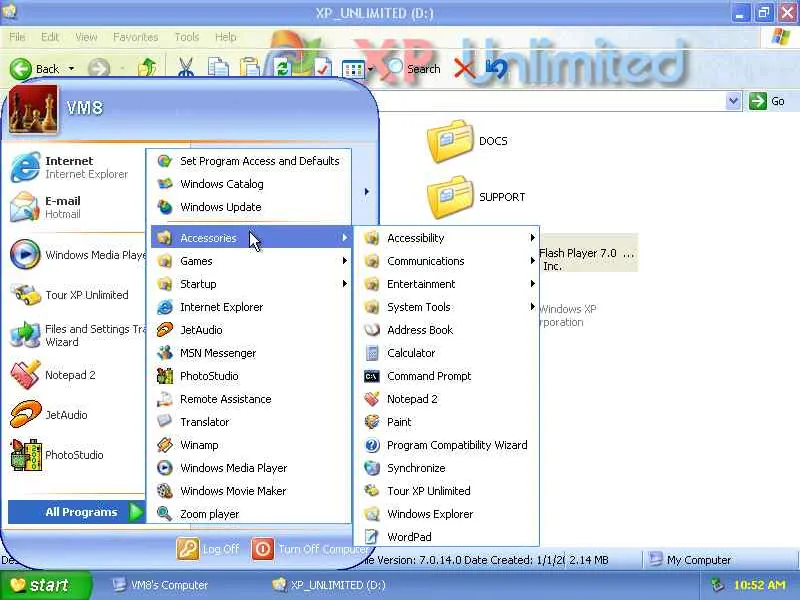Launch Zoom player
The width and height of the screenshot is (800, 600).
click(x=251, y=513)
